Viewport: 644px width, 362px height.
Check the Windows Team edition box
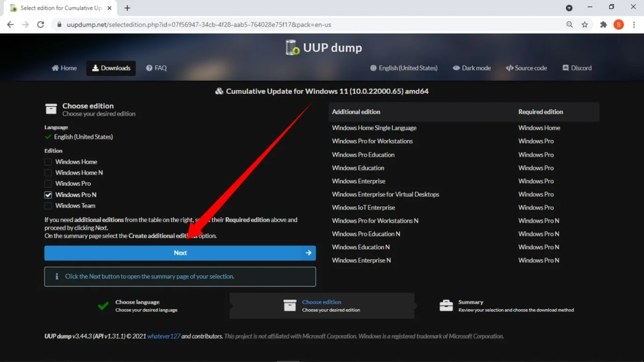point(48,206)
